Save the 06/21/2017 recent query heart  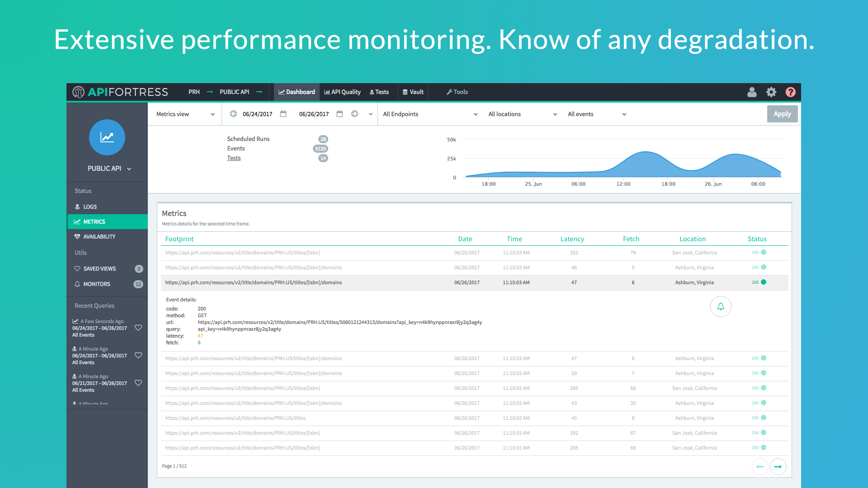(x=138, y=383)
